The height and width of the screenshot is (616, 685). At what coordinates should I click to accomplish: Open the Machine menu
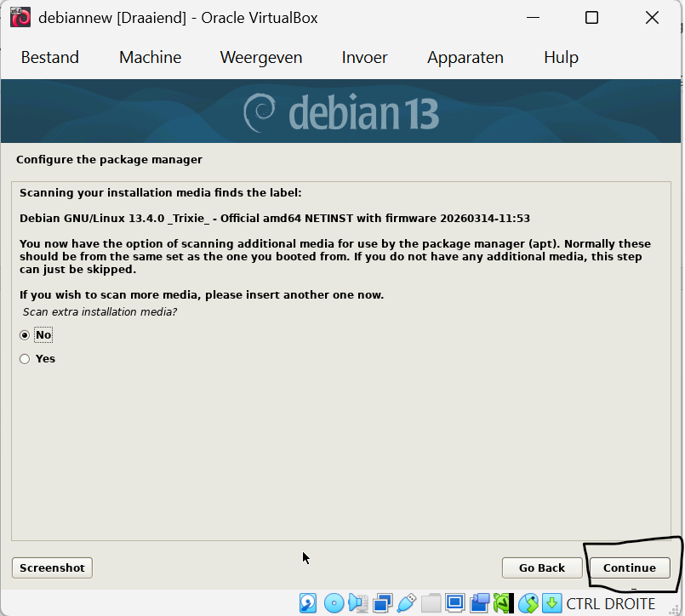[151, 57]
